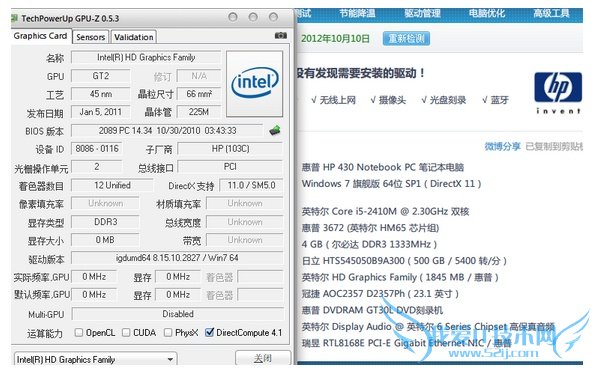Click the DirectX support field 11.0 / SM5.0

coord(251,185)
